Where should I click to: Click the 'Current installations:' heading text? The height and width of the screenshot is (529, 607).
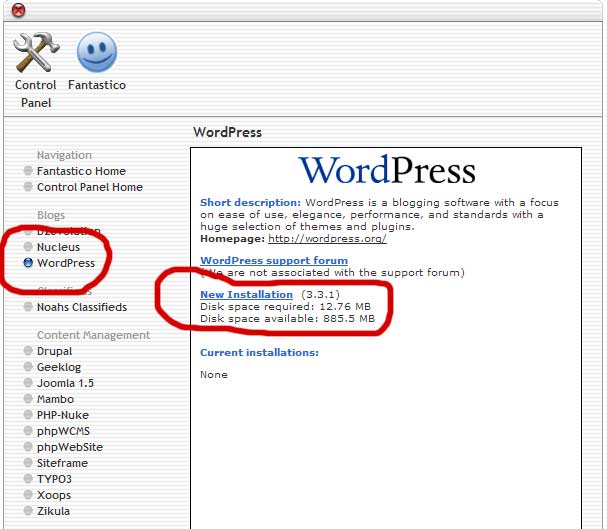tap(259, 353)
